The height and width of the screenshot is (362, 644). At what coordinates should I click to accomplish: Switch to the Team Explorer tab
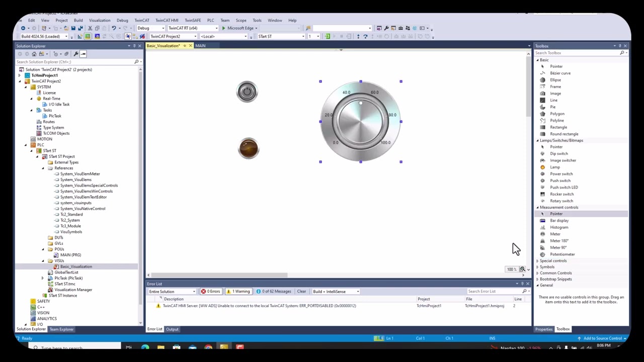[61, 329]
